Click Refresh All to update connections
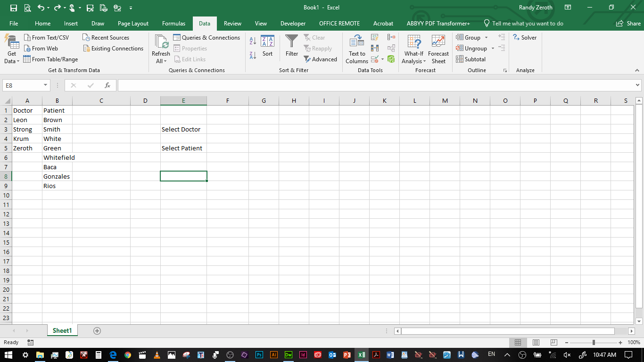This screenshot has width=644, height=362. pyautogui.click(x=160, y=48)
